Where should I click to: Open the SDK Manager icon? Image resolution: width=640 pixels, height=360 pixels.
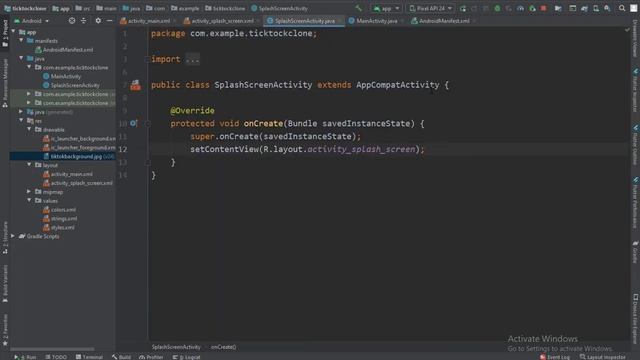[x=607, y=8]
